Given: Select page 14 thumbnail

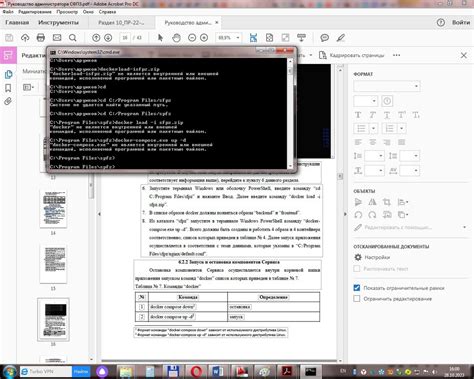Looking at the screenshot, I should pyautogui.click(x=53, y=209).
